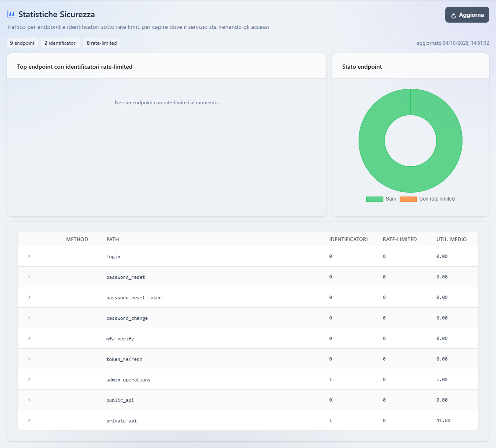Click the 2 identificatori badge
This screenshot has height=448, width=496.
[60, 43]
